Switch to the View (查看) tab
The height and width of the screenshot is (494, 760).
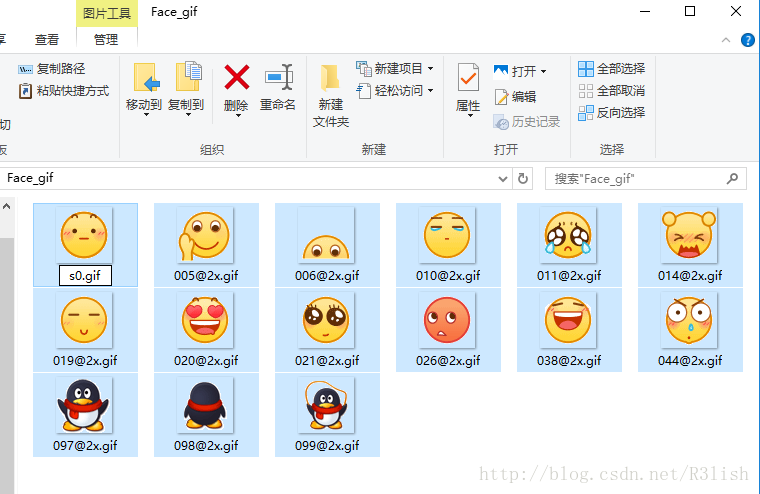(x=47, y=39)
